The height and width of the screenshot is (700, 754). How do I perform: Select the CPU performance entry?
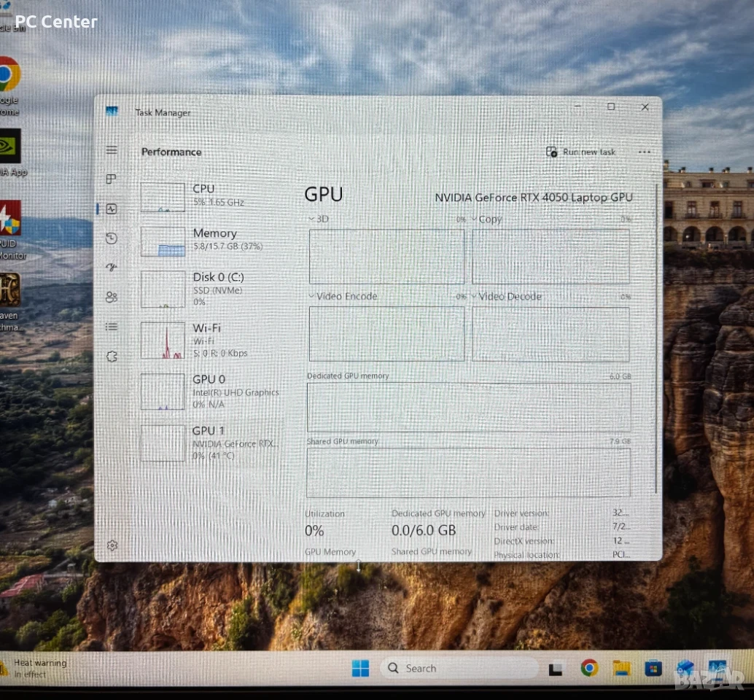(x=211, y=197)
